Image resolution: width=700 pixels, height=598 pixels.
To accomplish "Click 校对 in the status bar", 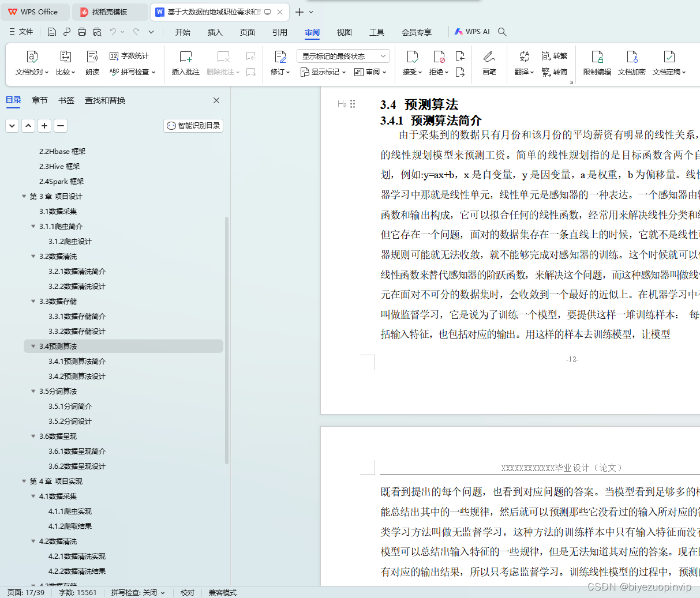I will [188, 593].
